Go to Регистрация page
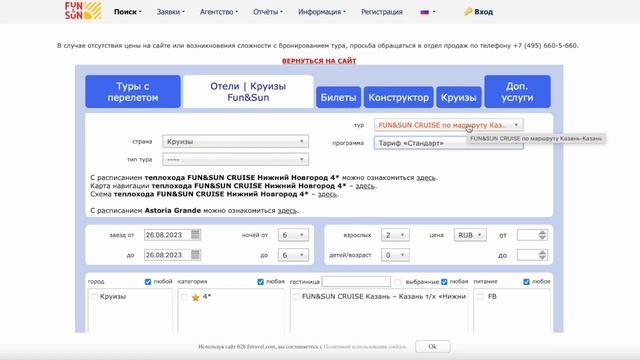640x360 pixels. (382, 12)
